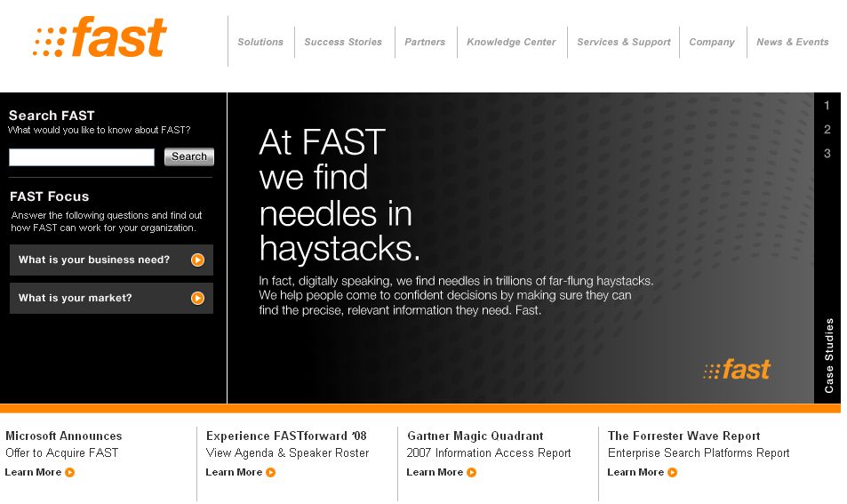Image resolution: width=847 pixels, height=504 pixels.
Task: Click '2007 Information Access Report' text
Action: (x=489, y=452)
